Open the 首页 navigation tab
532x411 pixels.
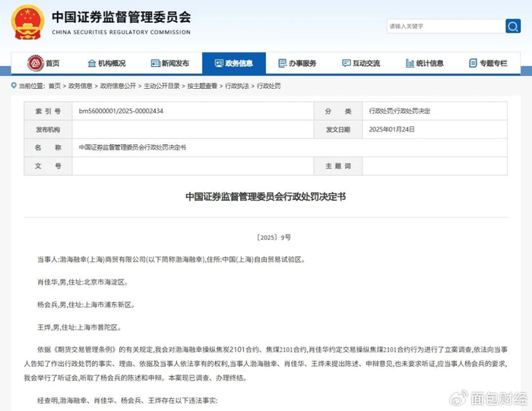[43, 63]
